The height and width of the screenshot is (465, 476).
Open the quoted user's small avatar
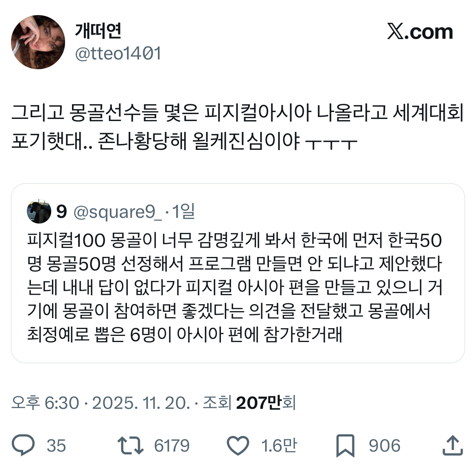[39, 211]
